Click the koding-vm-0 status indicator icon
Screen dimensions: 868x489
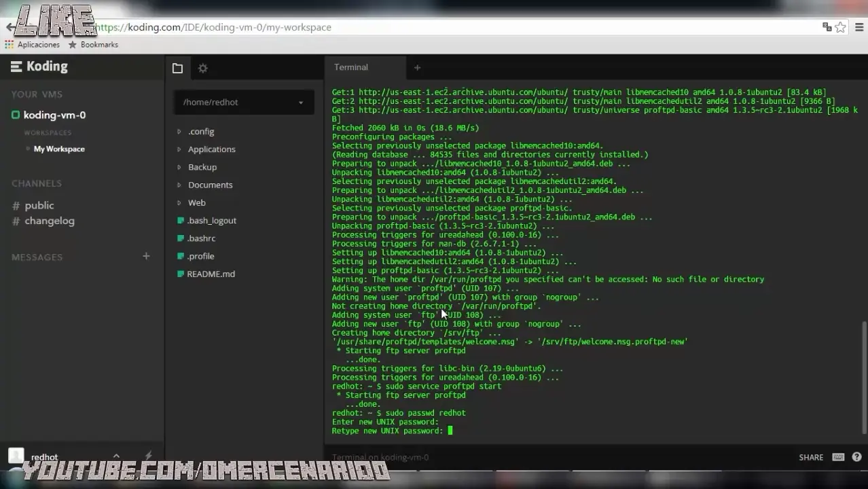(x=16, y=115)
